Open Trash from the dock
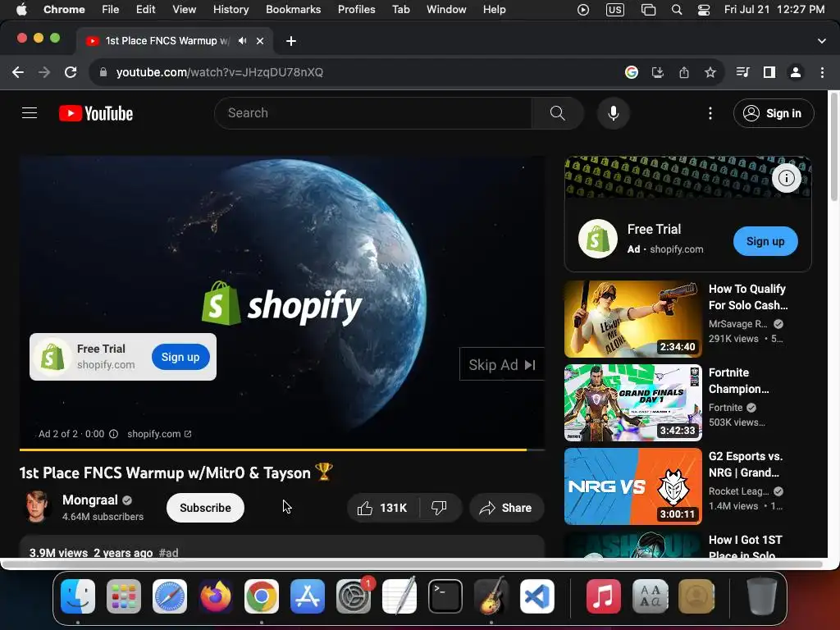Viewport: 840px width, 630px height. 762,596
